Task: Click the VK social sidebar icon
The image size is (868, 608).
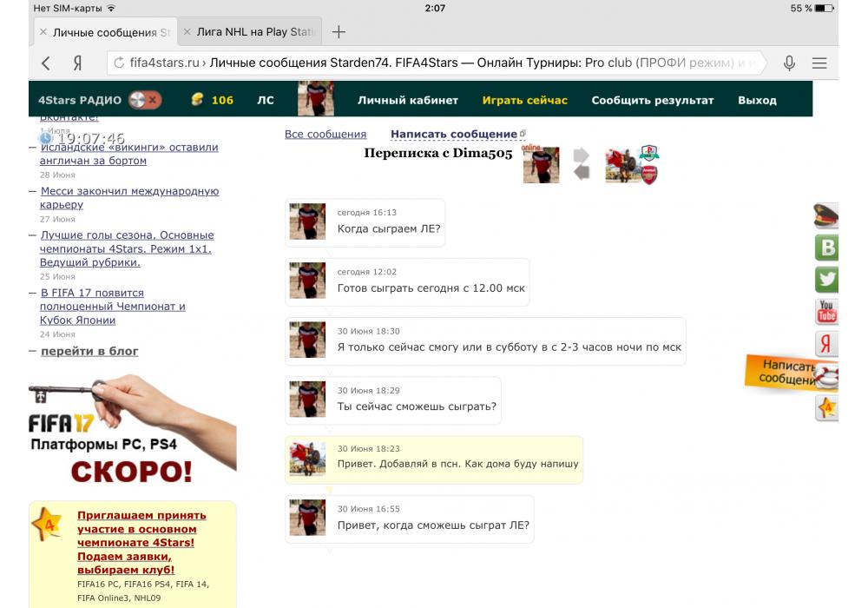Action: click(826, 248)
